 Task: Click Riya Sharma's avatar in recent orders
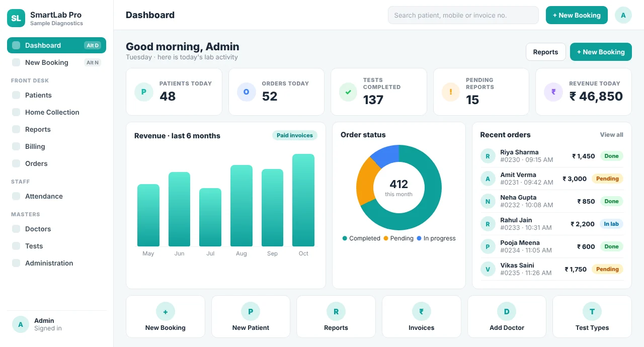coord(488,156)
